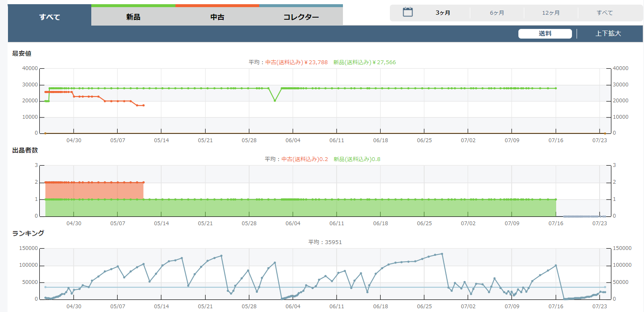Click the dip point on green 新品 price line
The height and width of the screenshot is (312, 644).
(x=275, y=101)
